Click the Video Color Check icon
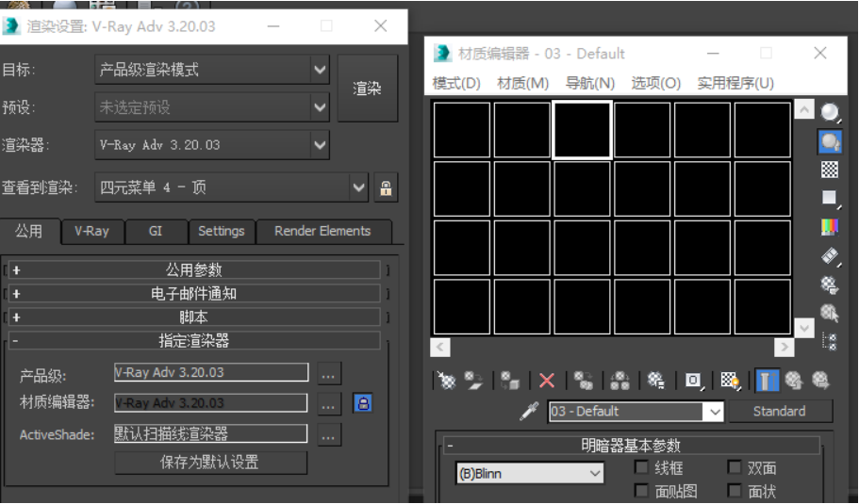 tap(830, 226)
